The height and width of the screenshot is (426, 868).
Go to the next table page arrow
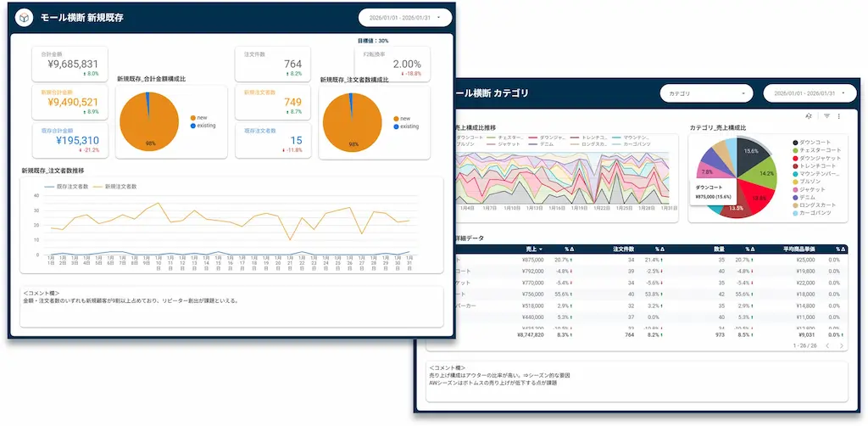tap(842, 345)
